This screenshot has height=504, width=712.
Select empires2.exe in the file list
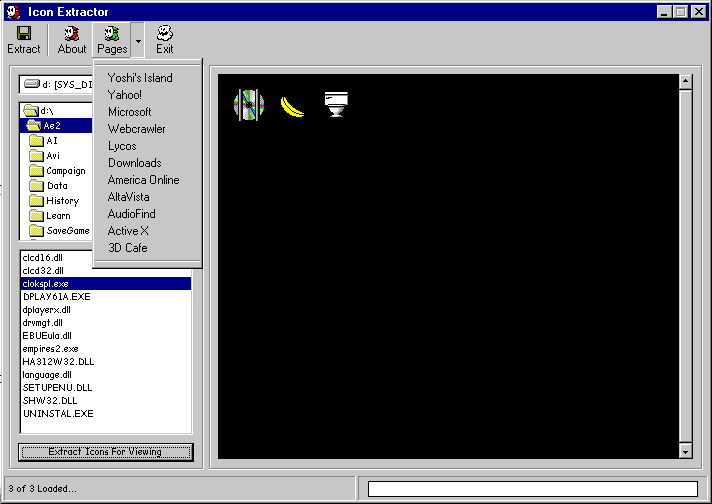pyautogui.click(x=50, y=349)
